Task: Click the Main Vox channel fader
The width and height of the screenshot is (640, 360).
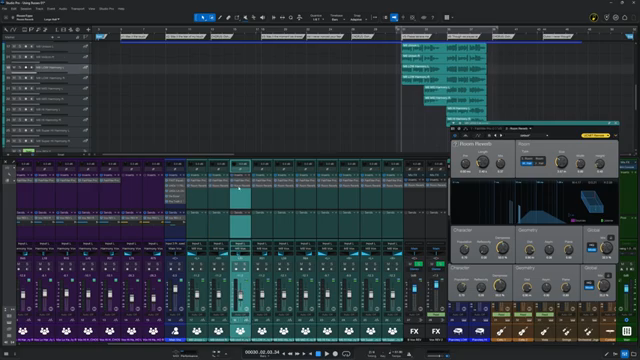Action: (175, 289)
